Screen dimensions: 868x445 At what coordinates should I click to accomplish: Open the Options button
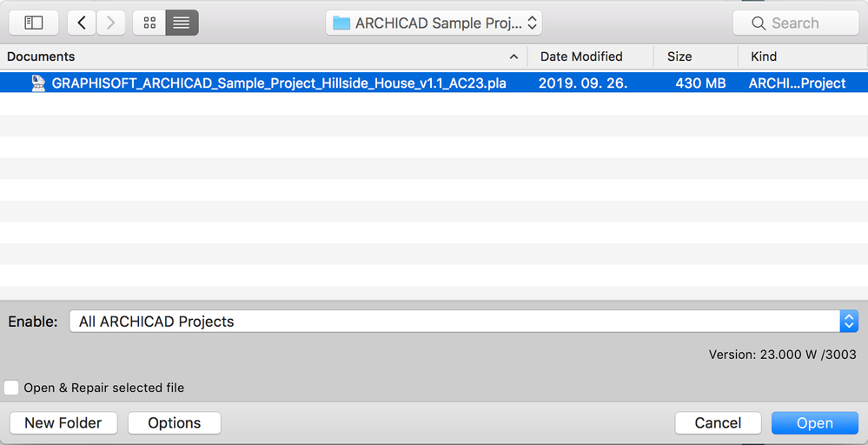point(174,423)
